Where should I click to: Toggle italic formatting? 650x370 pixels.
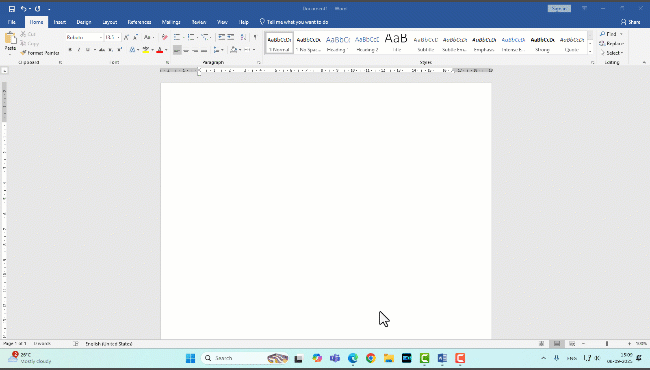(79, 50)
